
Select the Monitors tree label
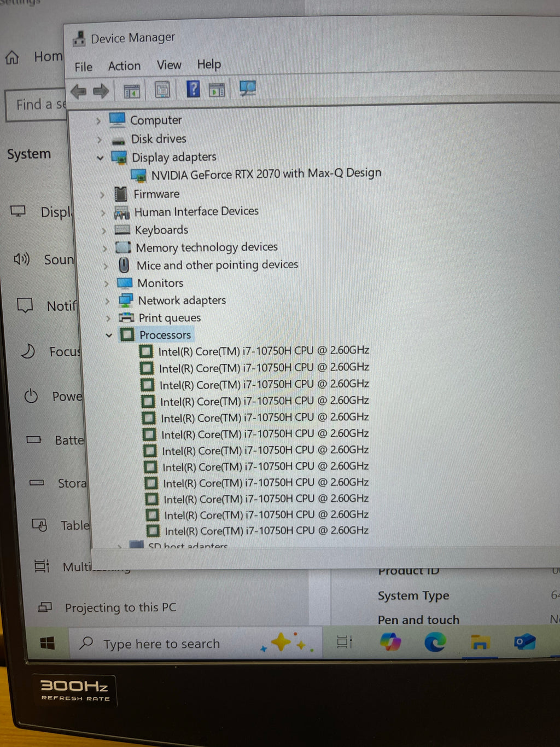click(x=160, y=283)
